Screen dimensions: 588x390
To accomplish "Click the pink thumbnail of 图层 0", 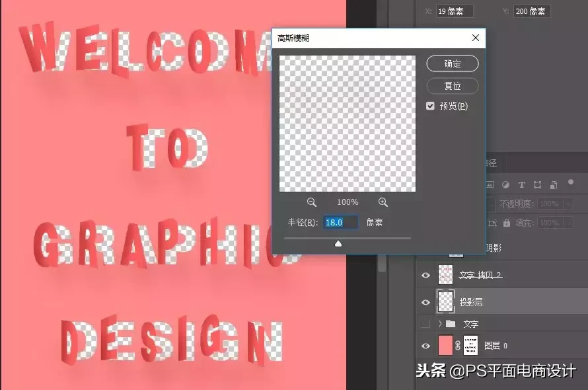I will (x=445, y=345).
